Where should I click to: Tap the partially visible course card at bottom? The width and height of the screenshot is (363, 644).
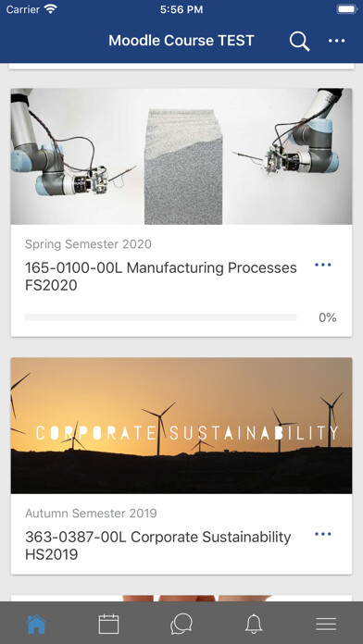(181, 599)
